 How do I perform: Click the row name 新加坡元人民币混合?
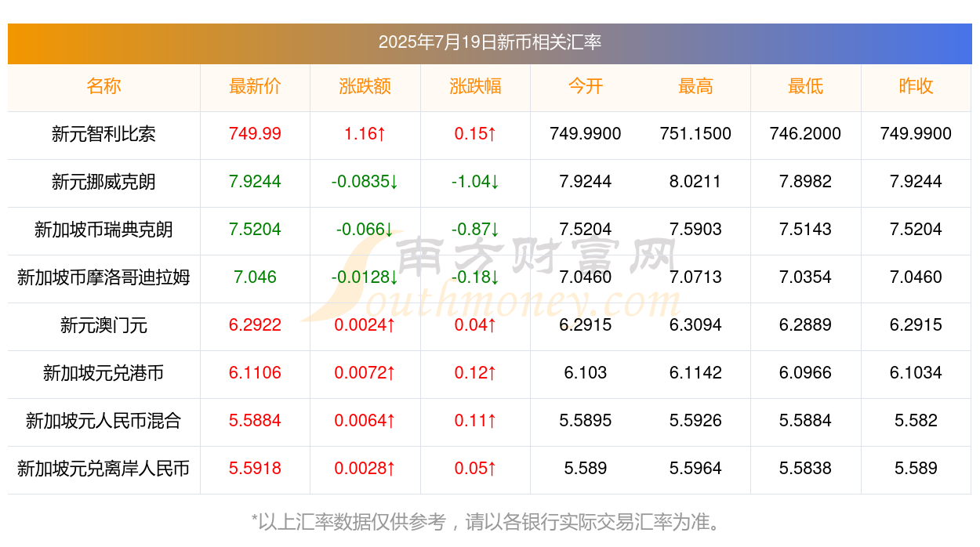coord(103,421)
